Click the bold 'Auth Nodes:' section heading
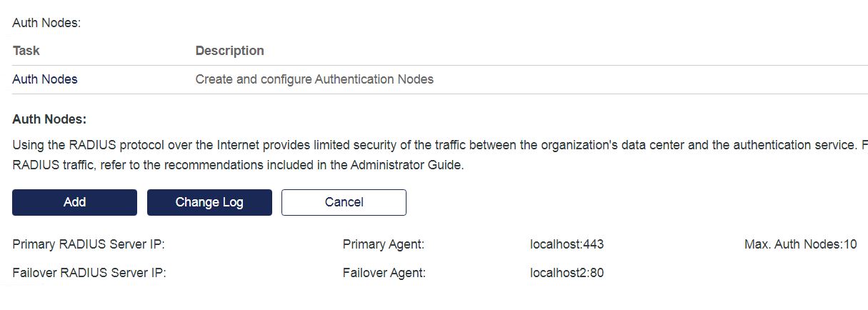 pos(49,119)
